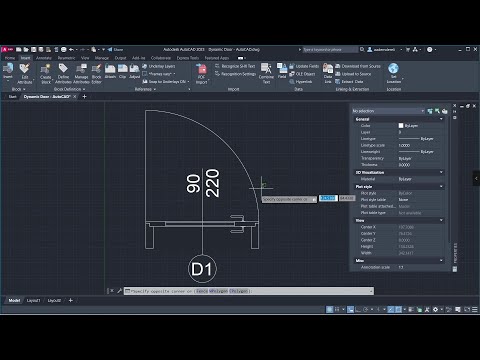The height and width of the screenshot is (360, 480).
Task: Click the Edit Attribute tool
Action: [25, 73]
